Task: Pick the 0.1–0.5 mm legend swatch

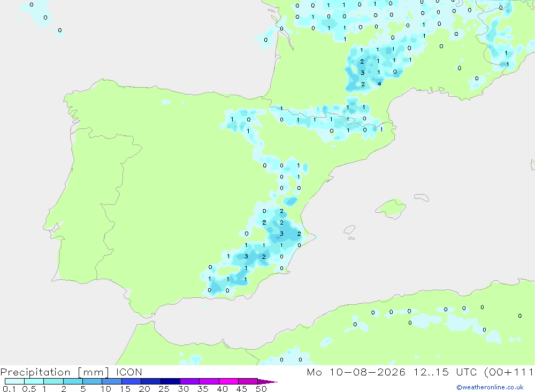Action: click(14, 381)
